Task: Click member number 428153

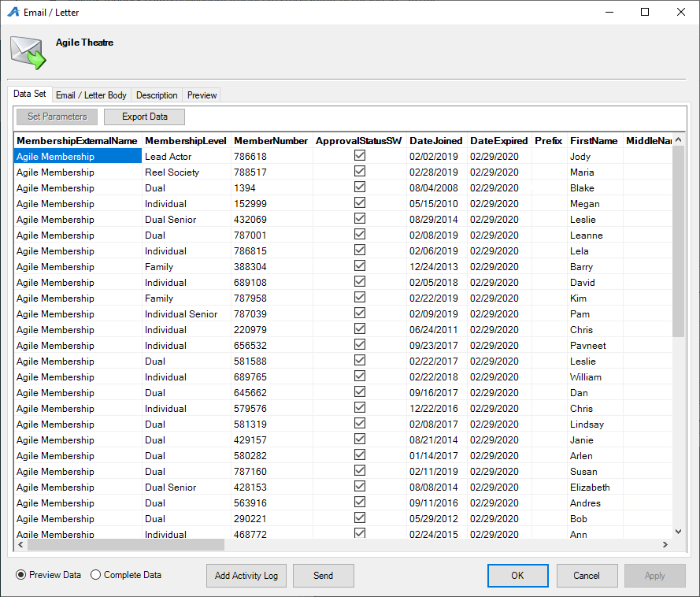Action: [x=272, y=488]
